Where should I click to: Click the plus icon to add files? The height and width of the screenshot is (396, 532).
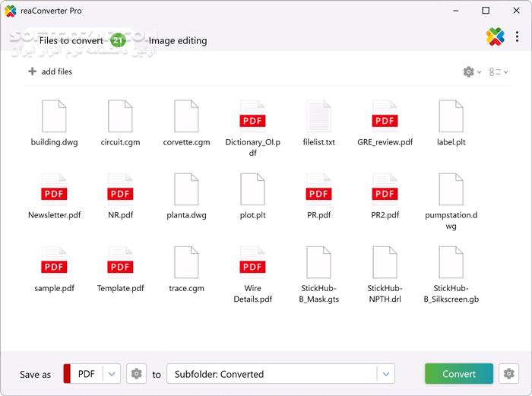(32, 71)
